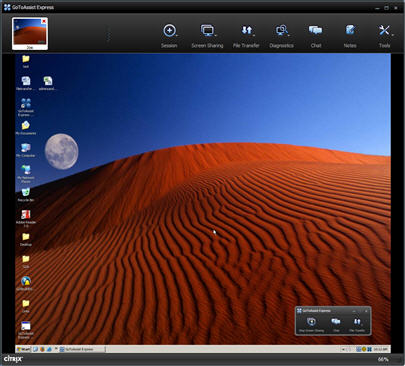This screenshot has width=405, height=366.
Task: Select the Joe session thumbnail
Action: tap(30, 34)
